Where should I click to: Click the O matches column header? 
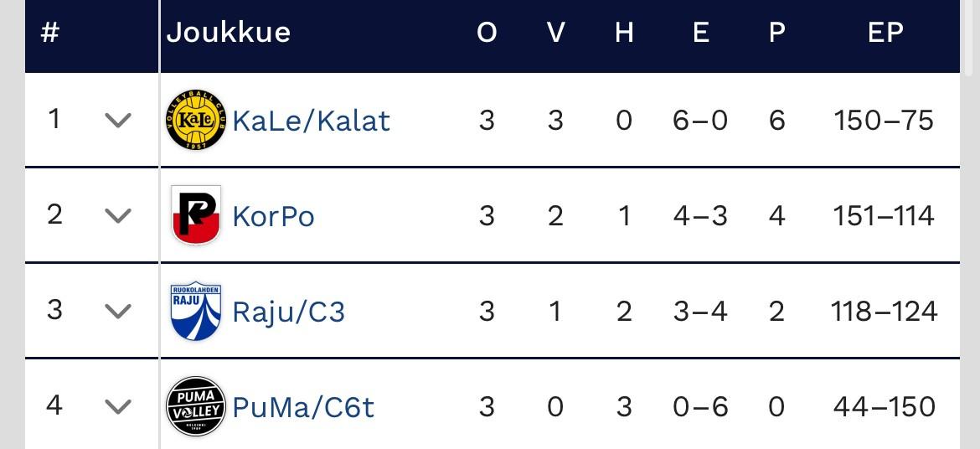[x=487, y=33]
